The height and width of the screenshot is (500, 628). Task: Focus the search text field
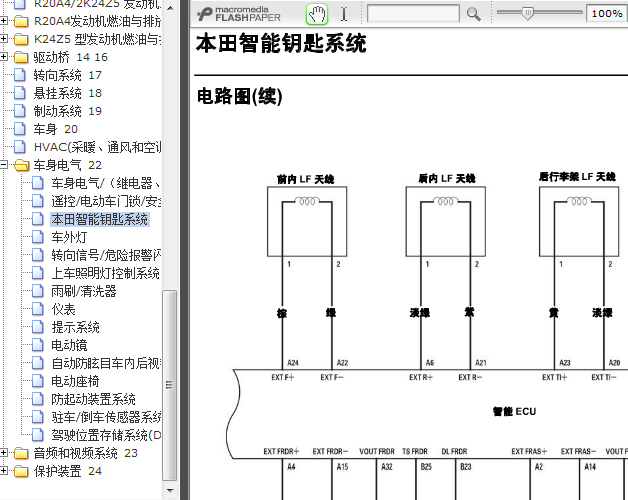click(413, 14)
